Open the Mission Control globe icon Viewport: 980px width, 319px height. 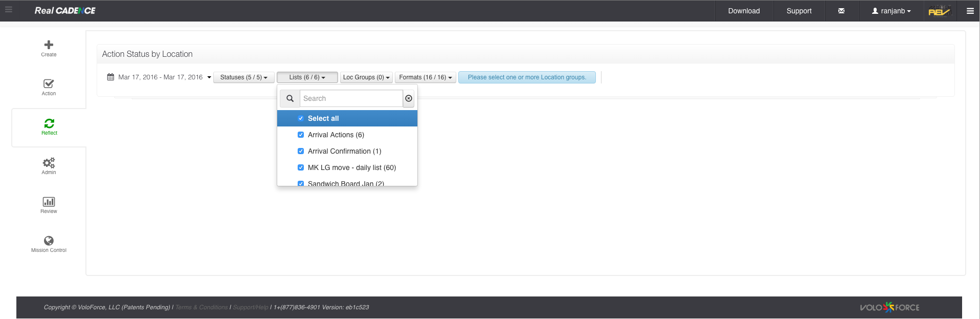pyautogui.click(x=49, y=241)
